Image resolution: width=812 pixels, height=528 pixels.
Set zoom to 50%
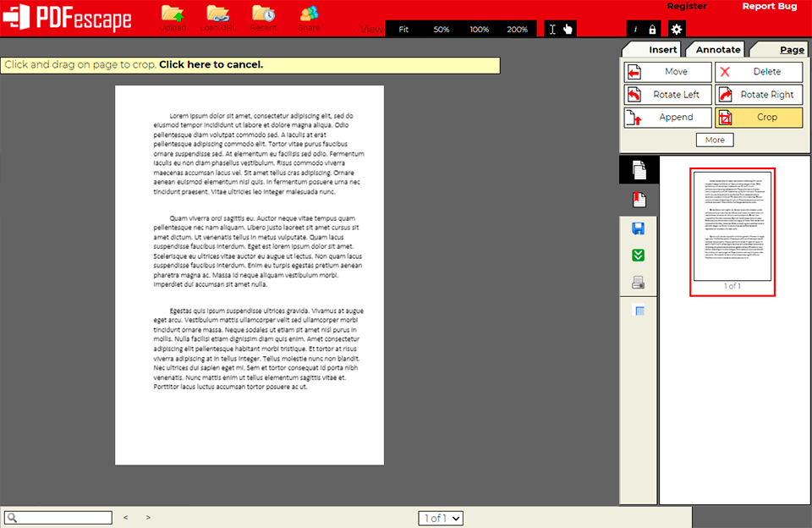click(442, 30)
